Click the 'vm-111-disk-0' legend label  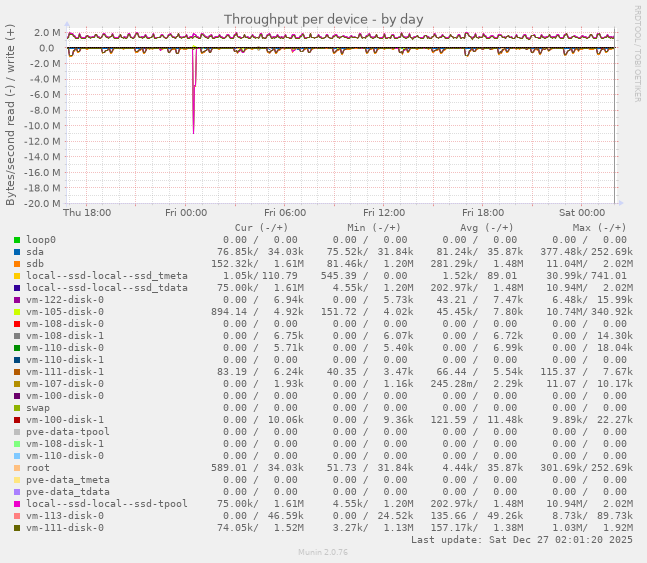65,528
